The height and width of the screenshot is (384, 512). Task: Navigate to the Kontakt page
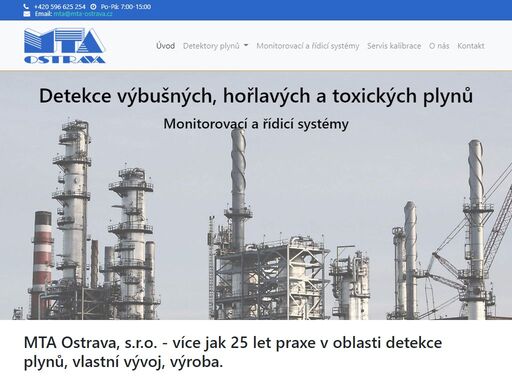tap(471, 46)
